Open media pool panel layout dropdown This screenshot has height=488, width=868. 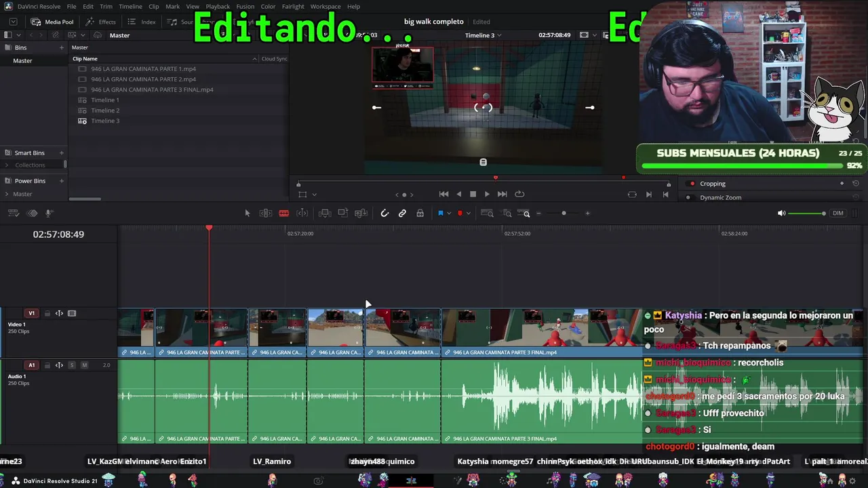point(20,35)
